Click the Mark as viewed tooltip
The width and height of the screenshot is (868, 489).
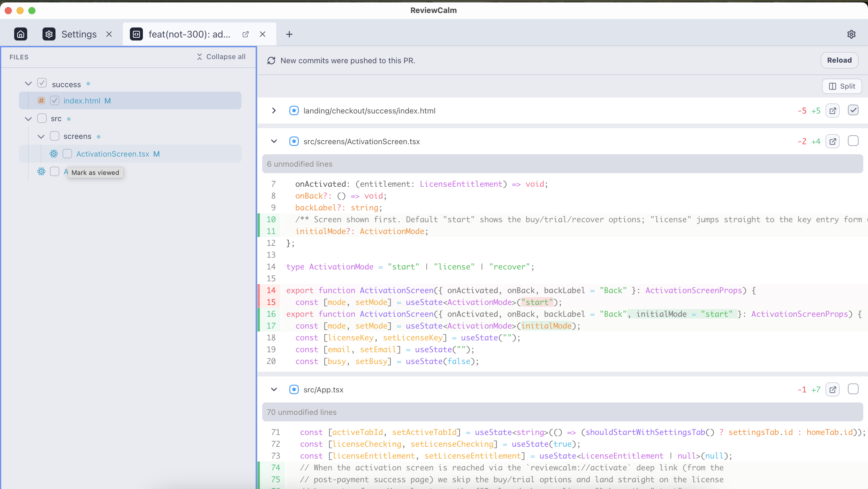pos(95,172)
